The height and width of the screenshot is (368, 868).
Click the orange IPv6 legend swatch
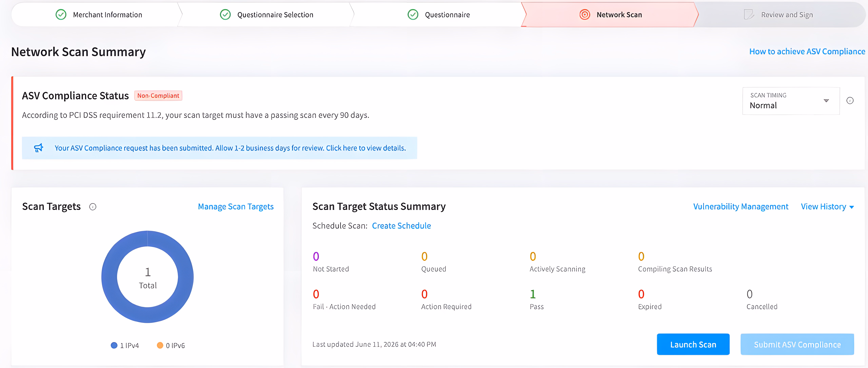[160, 345]
